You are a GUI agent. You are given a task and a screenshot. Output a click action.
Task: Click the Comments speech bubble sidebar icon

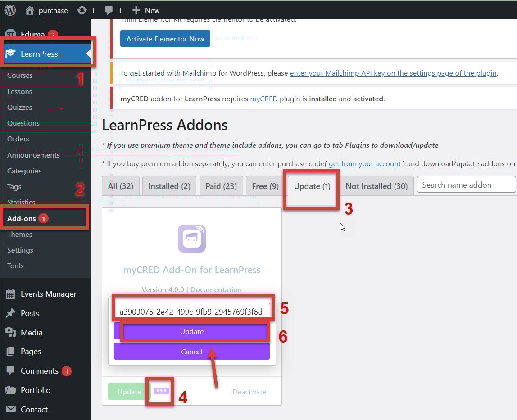[10, 370]
